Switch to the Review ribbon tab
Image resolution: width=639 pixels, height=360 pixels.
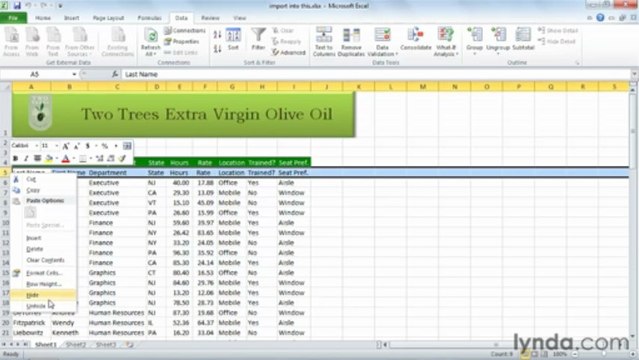click(x=210, y=18)
